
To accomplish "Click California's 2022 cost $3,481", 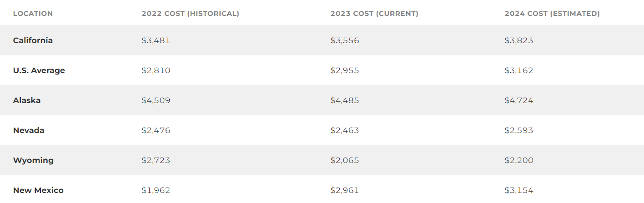I will pyautogui.click(x=156, y=40).
